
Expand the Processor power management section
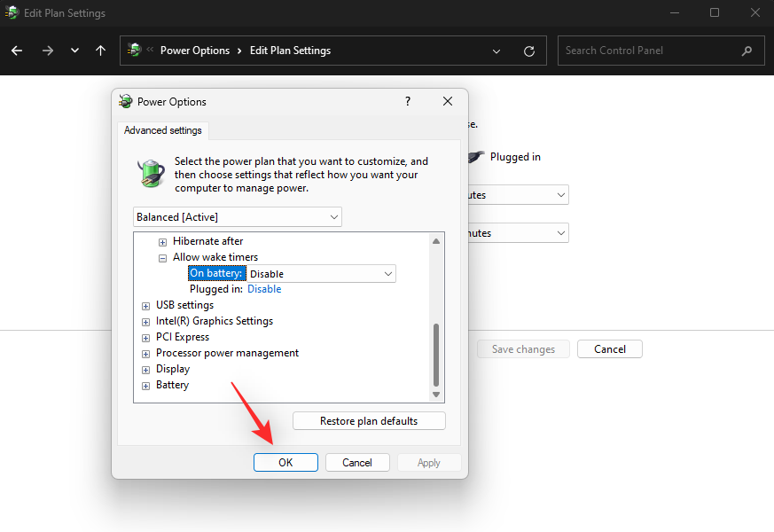(145, 353)
